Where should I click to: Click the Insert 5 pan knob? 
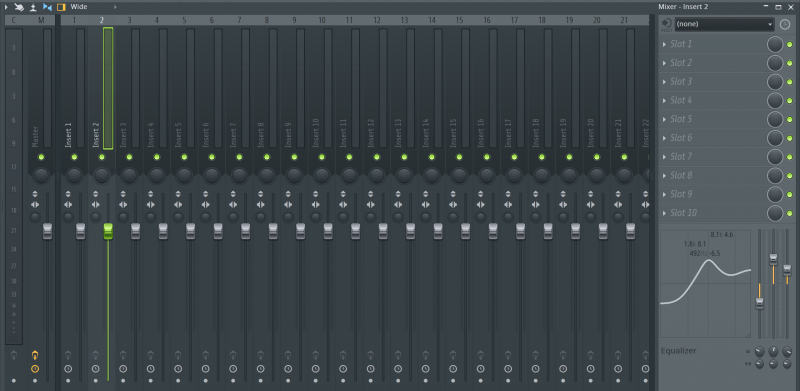click(x=184, y=176)
